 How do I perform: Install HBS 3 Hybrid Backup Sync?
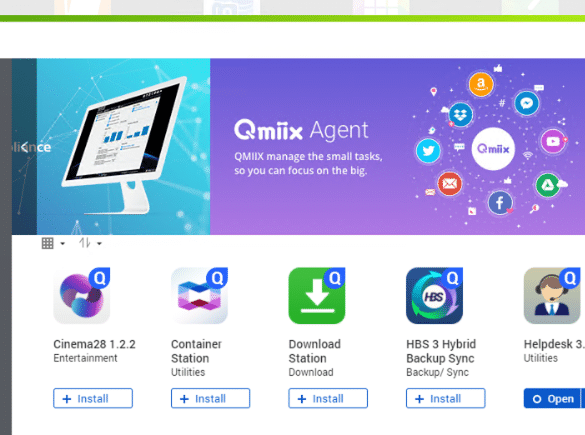tap(445, 398)
